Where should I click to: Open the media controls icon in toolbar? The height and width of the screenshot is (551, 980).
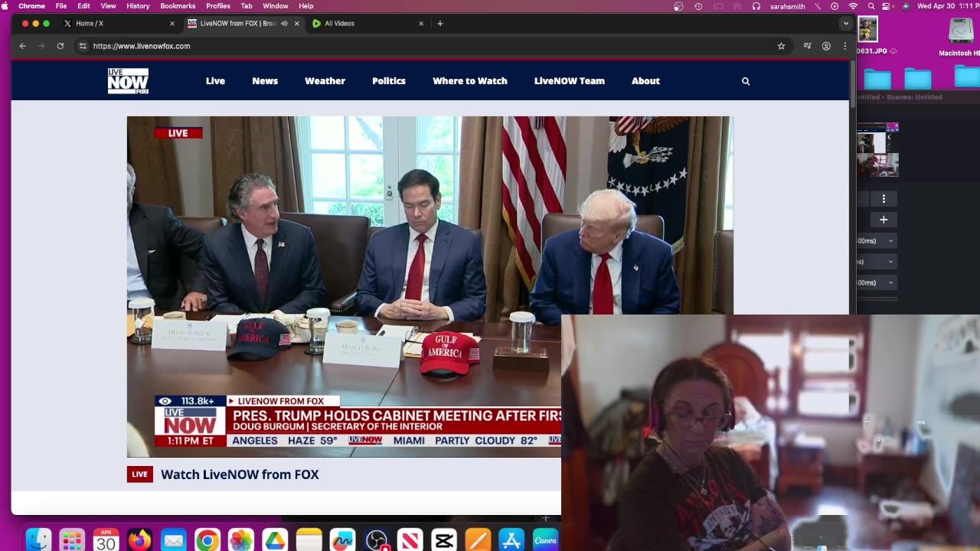[x=807, y=46]
